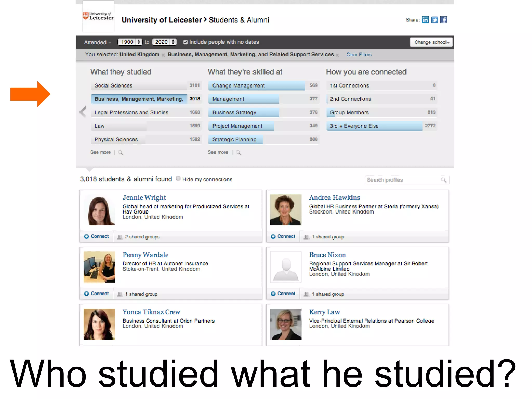Toggle Include people with no dates

(x=185, y=42)
